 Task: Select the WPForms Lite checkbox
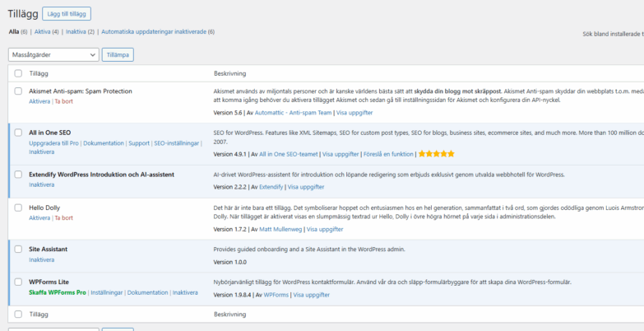18,282
